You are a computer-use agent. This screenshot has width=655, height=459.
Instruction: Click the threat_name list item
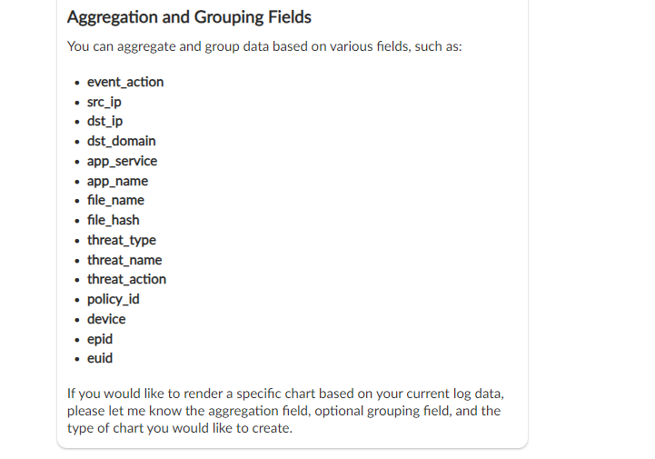(x=124, y=260)
